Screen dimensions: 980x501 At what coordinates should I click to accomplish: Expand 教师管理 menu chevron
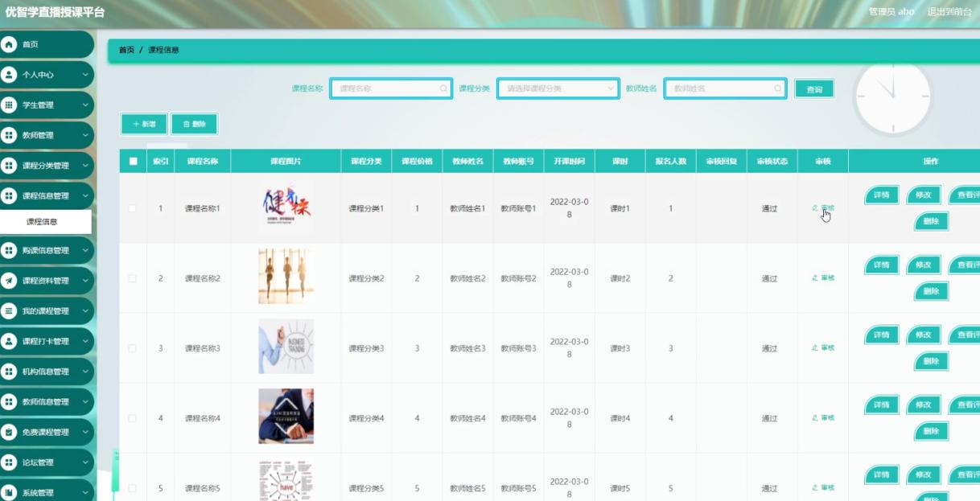(85, 135)
